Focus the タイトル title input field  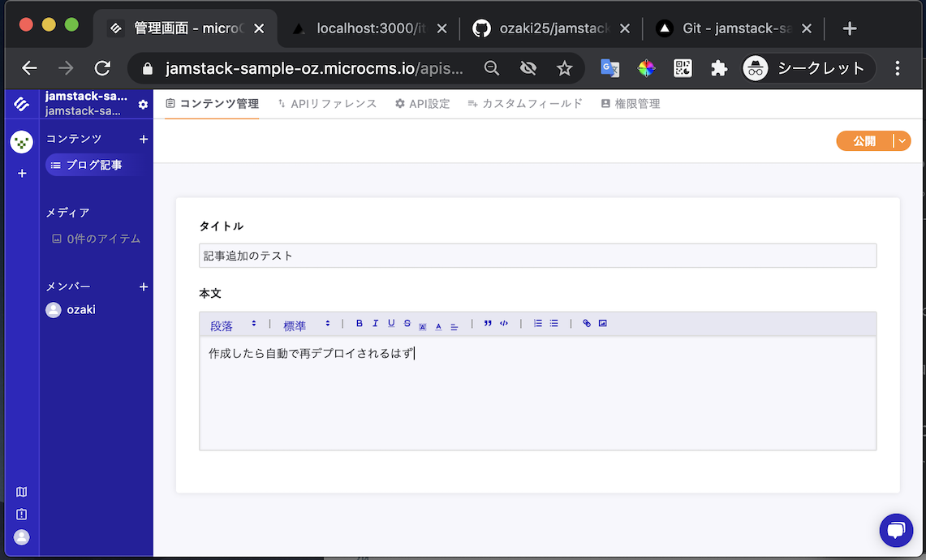537,256
